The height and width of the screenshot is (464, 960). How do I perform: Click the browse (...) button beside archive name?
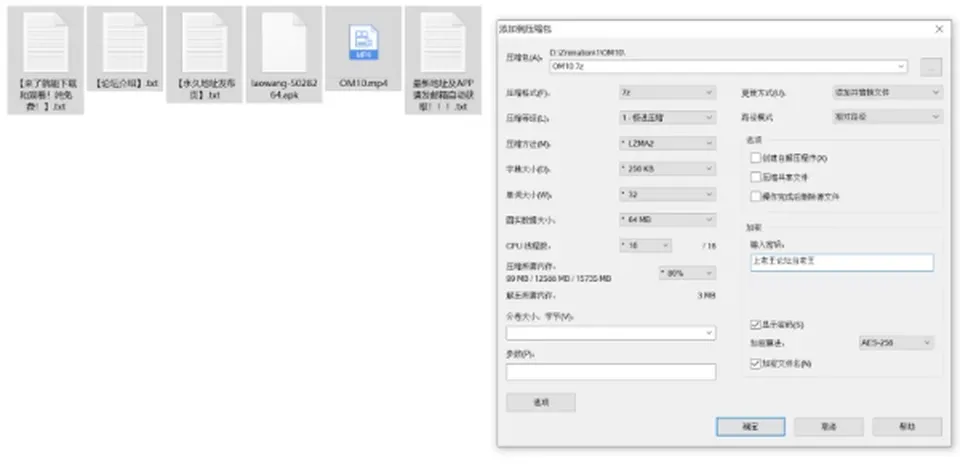931,68
